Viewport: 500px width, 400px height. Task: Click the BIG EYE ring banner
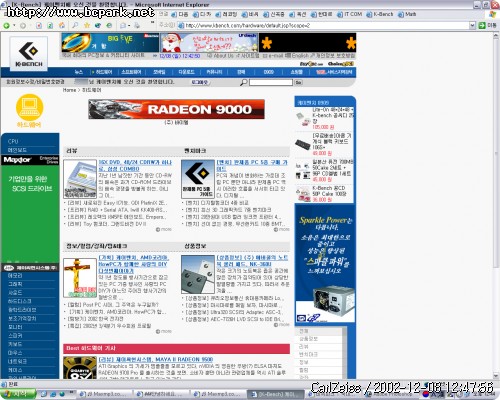(110, 42)
